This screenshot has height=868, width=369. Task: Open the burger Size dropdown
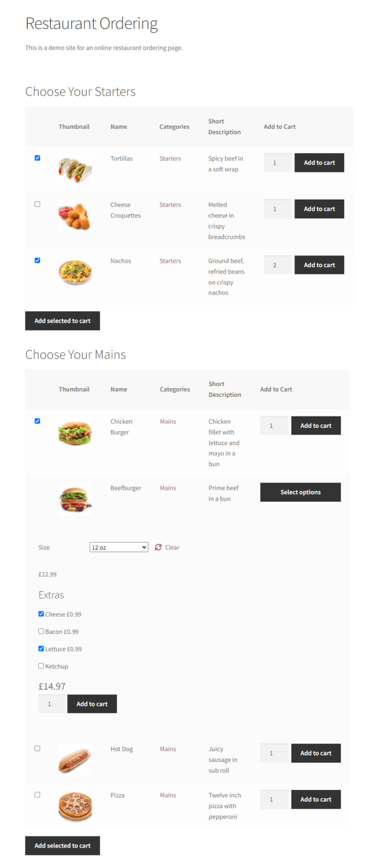point(119,547)
